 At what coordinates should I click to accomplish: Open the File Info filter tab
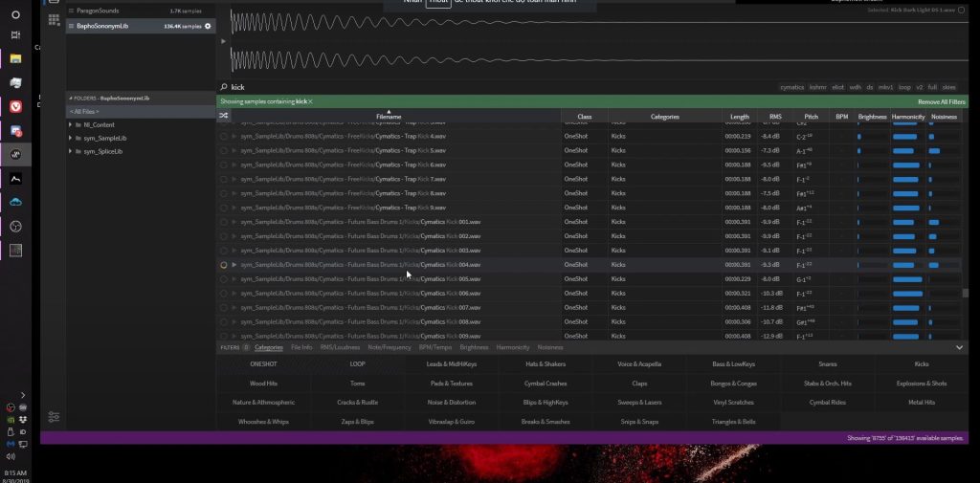click(301, 347)
